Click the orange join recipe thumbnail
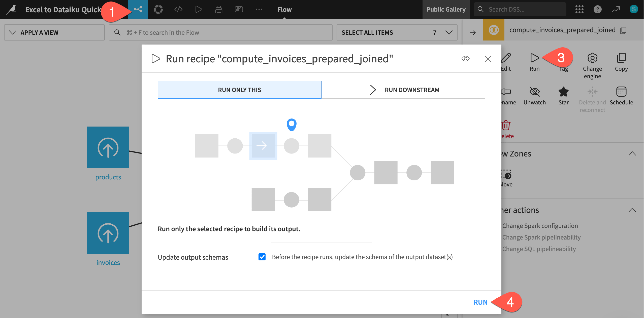 tap(494, 30)
